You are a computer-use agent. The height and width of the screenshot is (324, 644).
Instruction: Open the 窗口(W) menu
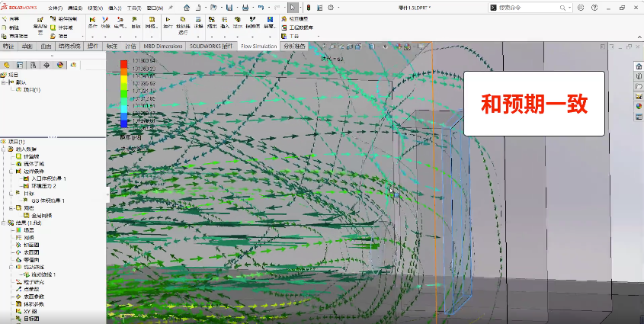pyautogui.click(x=155, y=8)
